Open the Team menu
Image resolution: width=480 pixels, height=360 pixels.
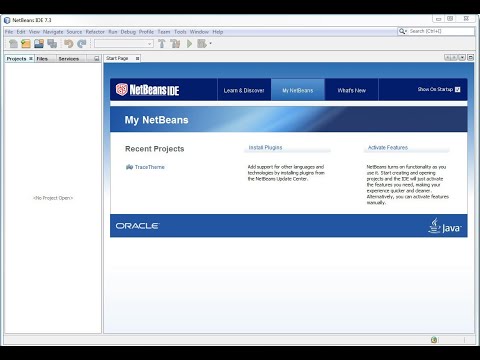(164, 32)
